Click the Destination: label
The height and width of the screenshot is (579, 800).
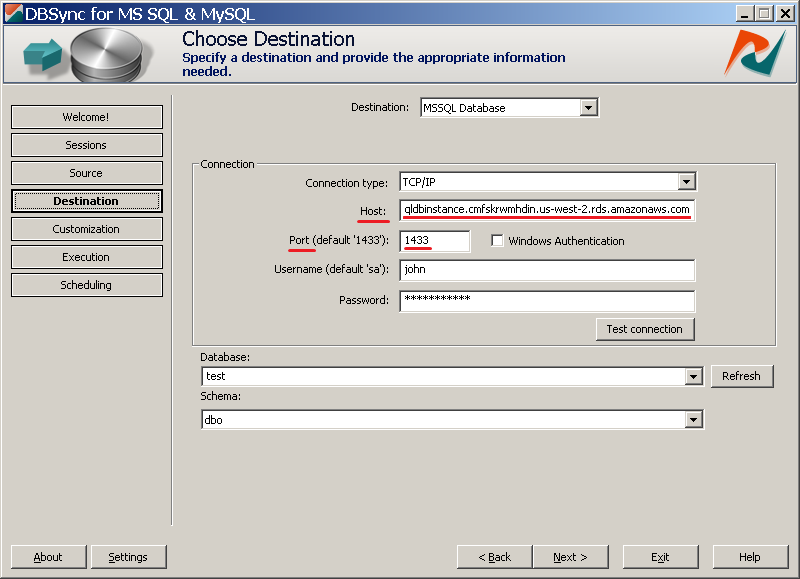tap(380, 107)
